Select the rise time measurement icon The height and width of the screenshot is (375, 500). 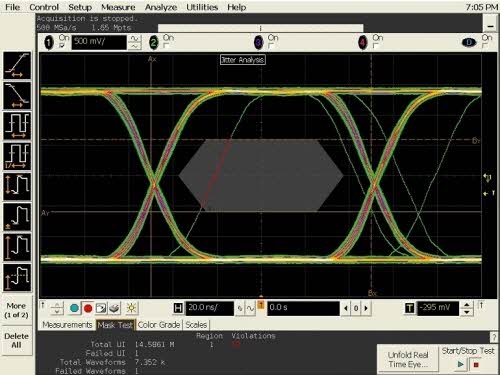pyautogui.click(x=17, y=65)
